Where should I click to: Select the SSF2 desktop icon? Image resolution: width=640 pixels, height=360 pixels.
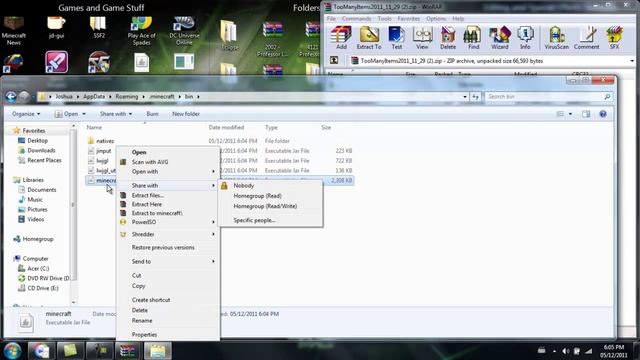pyautogui.click(x=99, y=27)
